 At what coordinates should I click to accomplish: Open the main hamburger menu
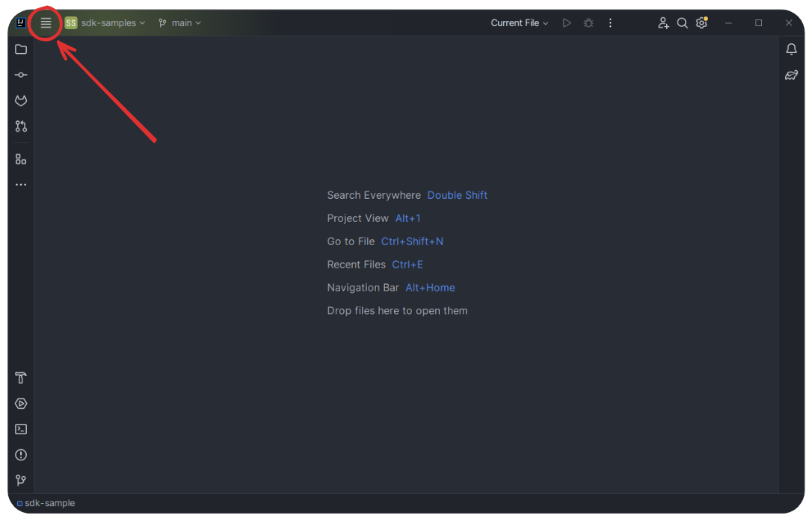pos(46,22)
